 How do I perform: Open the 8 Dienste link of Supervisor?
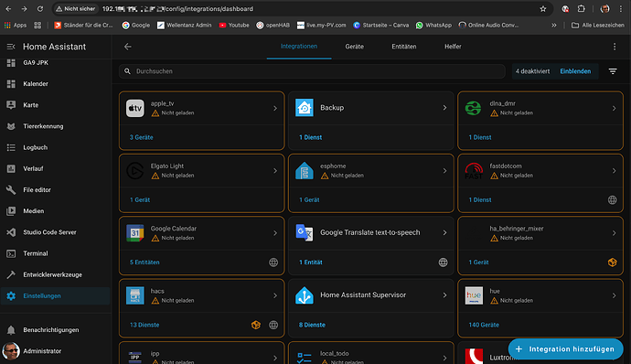tap(312, 325)
